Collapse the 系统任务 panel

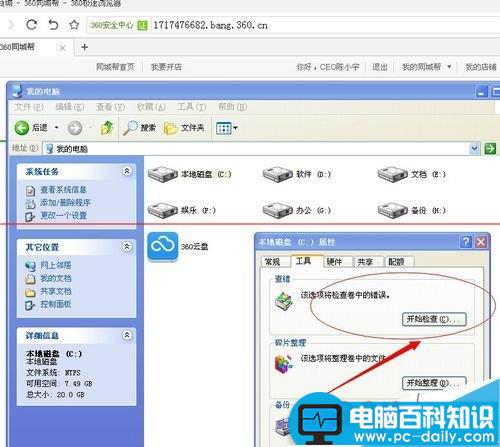127,171
